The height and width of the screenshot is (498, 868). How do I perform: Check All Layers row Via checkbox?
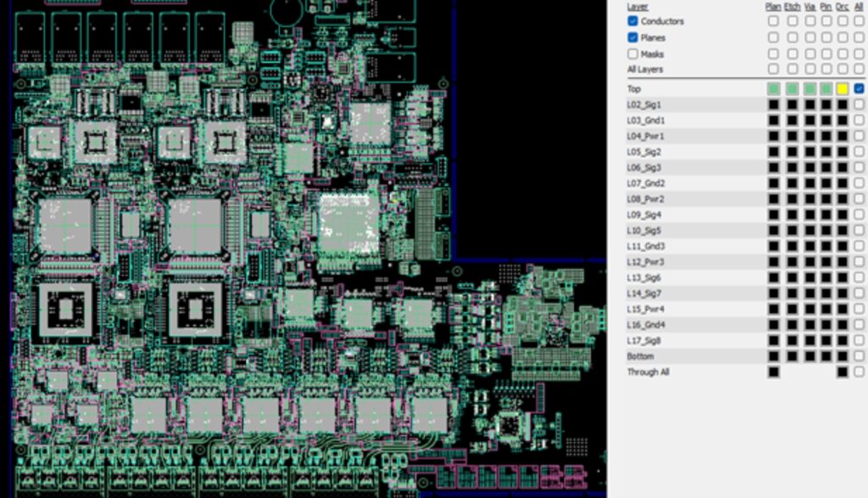[x=810, y=69]
